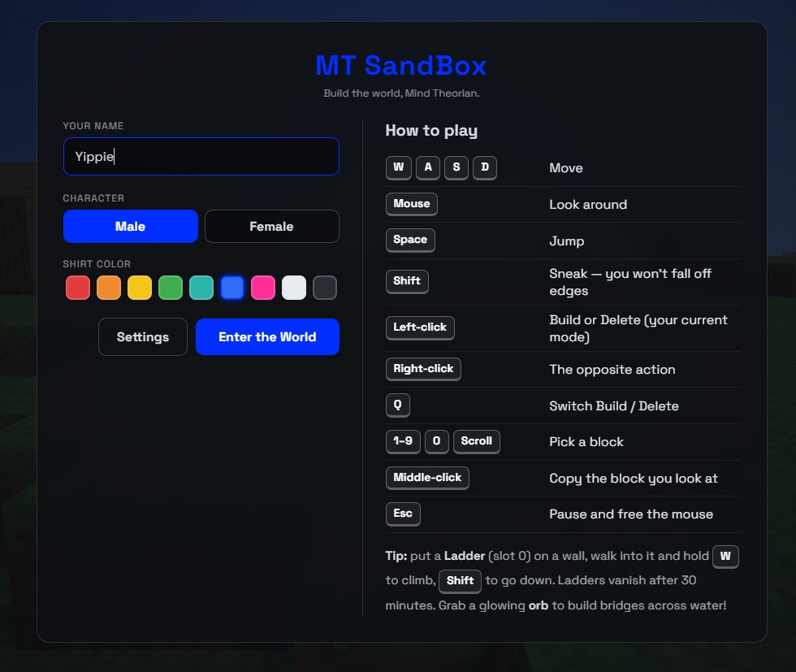
Task: Click the A key badge
Action: [x=428, y=167]
